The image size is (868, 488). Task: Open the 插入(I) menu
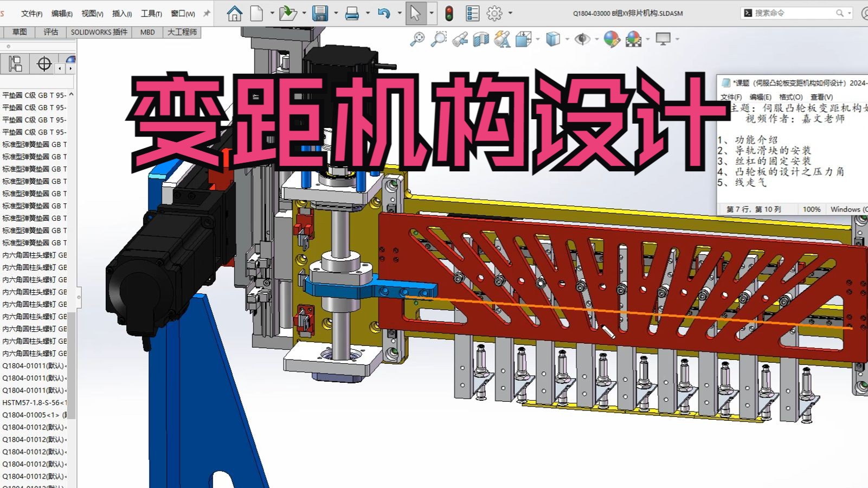point(121,14)
